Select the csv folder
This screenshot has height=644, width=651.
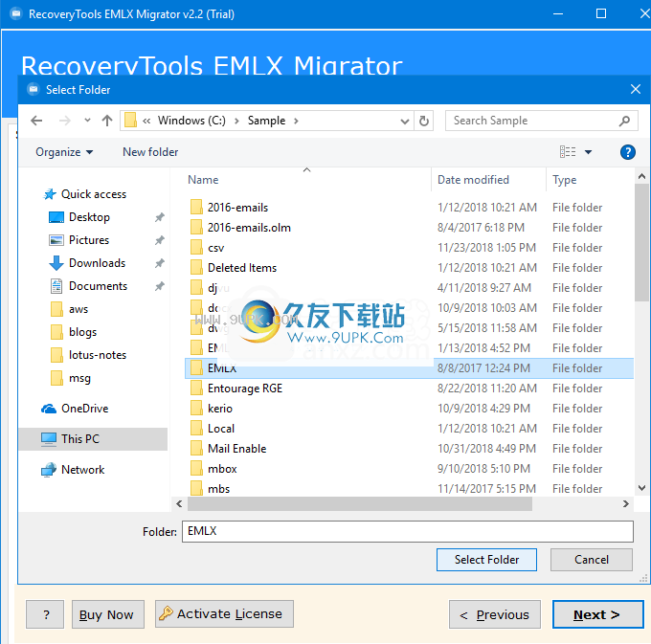(216, 248)
